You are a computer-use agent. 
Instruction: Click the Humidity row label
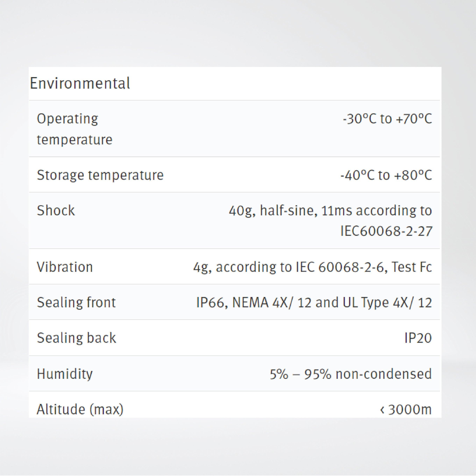[65, 374]
